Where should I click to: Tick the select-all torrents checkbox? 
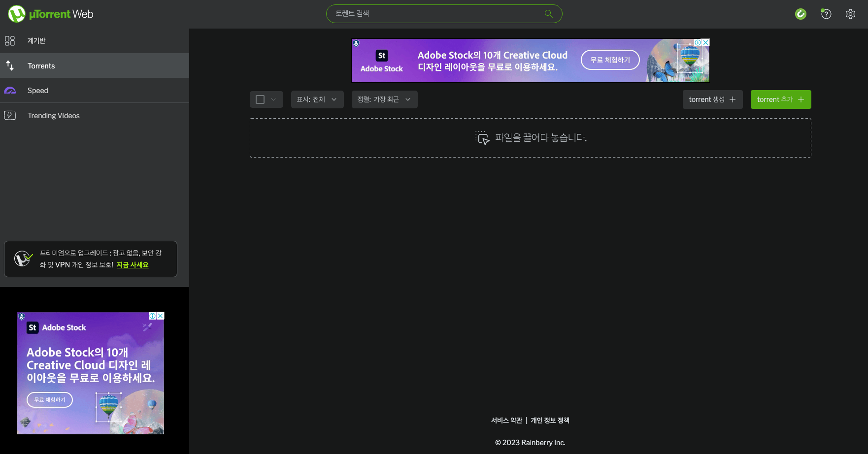[260, 99]
